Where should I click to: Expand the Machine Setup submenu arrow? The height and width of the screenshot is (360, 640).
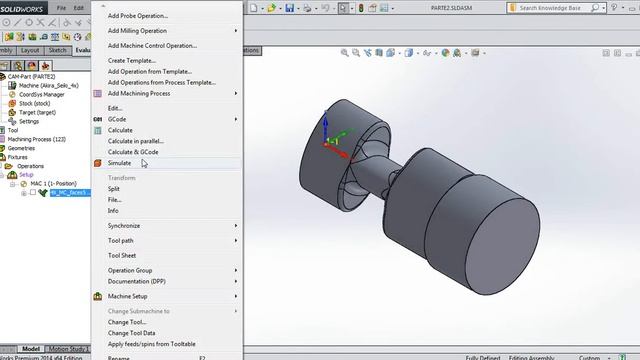click(x=236, y=296)
